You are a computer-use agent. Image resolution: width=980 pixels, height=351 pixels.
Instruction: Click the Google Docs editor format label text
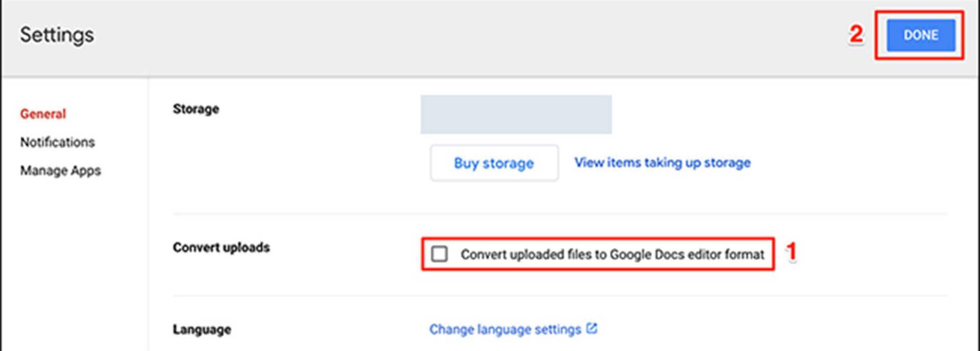point(612,254)
